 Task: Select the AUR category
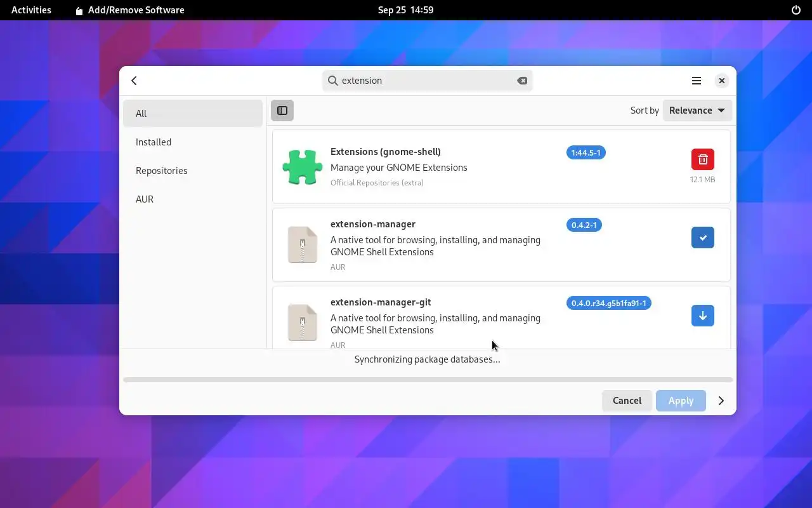tap(193, 199)
